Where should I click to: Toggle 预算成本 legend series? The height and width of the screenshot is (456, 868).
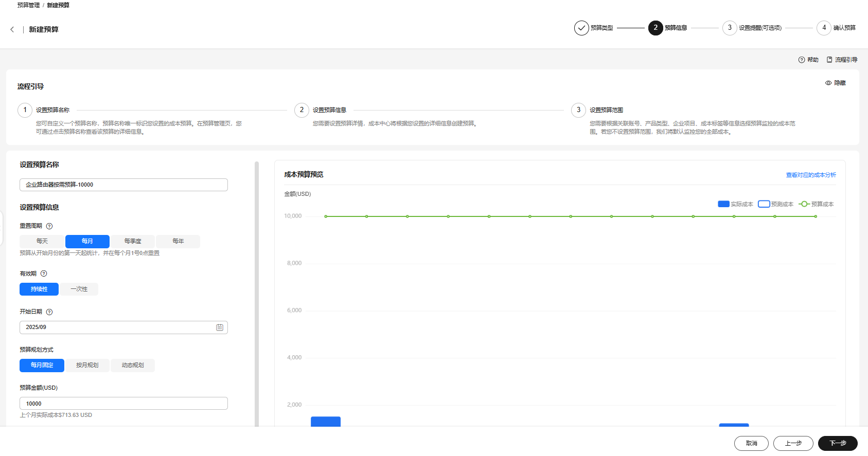pos(816,204)
